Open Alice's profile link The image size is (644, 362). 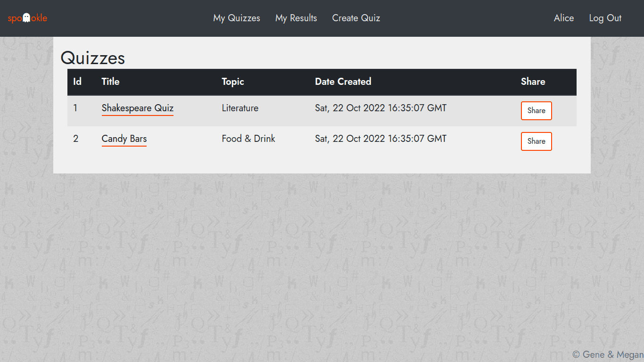564,18
